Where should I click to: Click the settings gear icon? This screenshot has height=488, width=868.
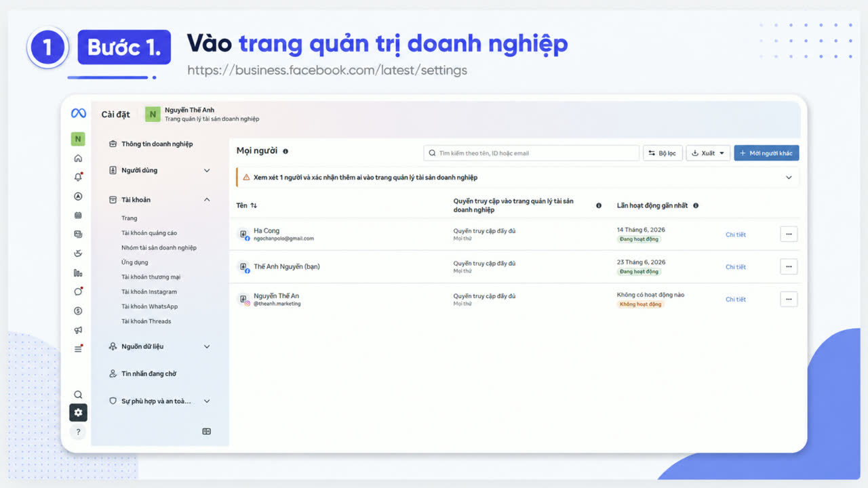(78, 412)
